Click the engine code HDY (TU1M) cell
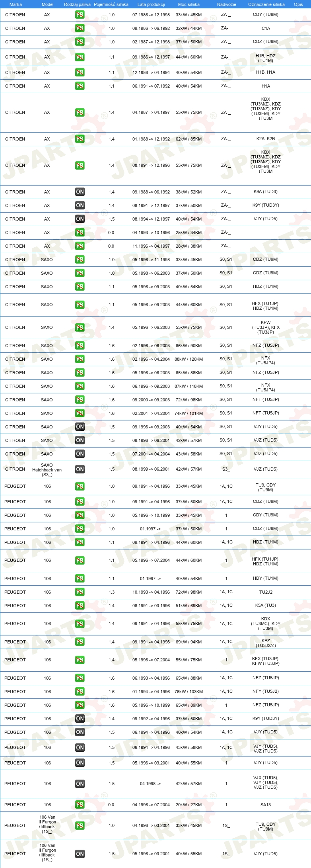The width and height of the screenshot is (311, 868). click(x=266, y=579)
